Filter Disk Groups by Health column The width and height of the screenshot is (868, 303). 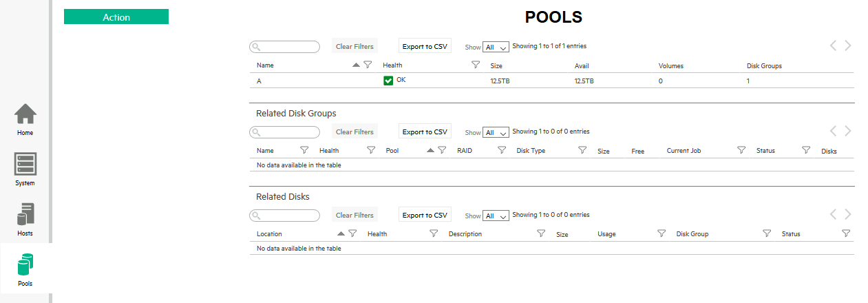(x=371, y=149)
